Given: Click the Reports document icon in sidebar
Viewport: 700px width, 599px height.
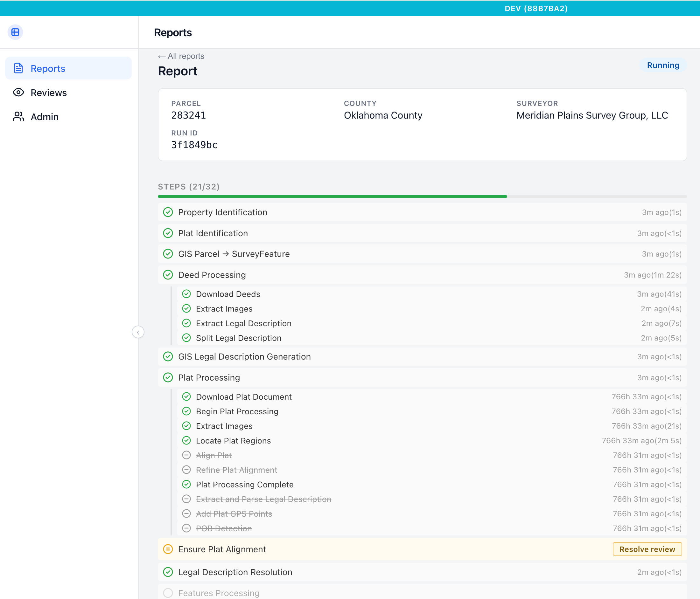Looking at the screenshot, I should click(x=18, y=68).
